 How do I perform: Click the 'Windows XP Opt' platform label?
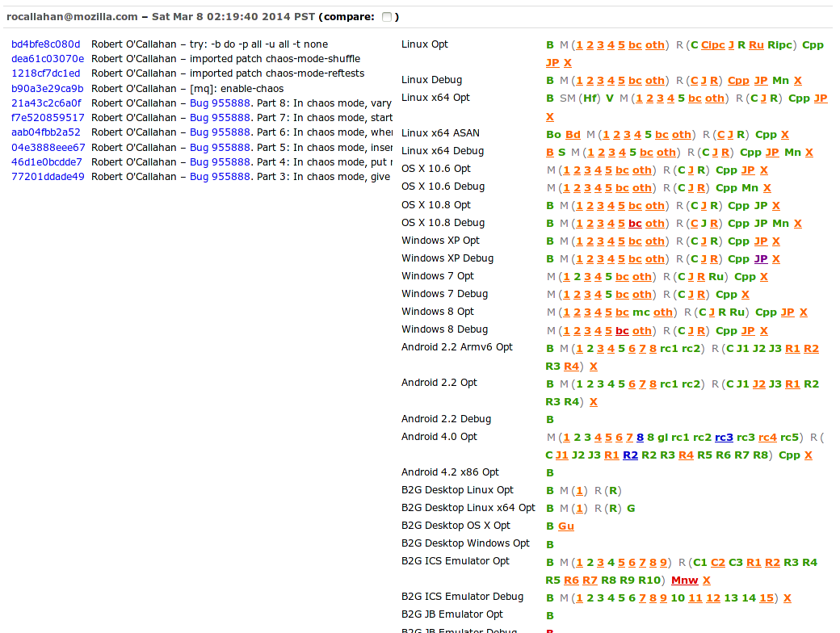pos(440,241)
